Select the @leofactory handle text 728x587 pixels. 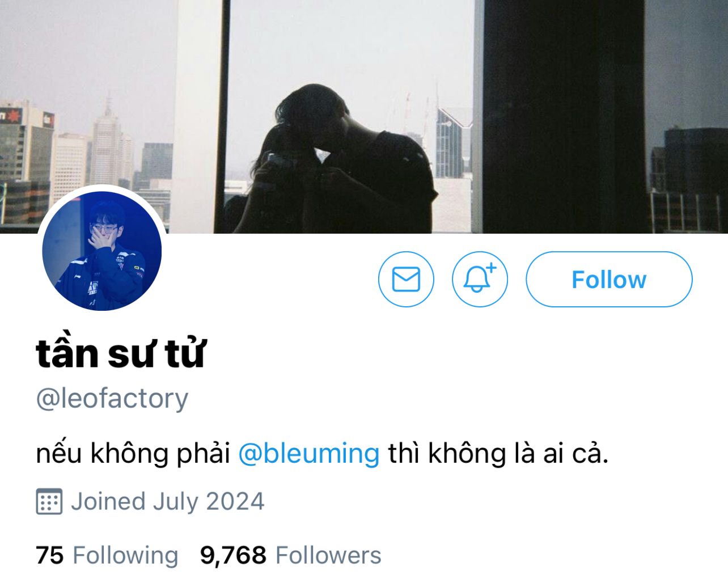point(112,398)
